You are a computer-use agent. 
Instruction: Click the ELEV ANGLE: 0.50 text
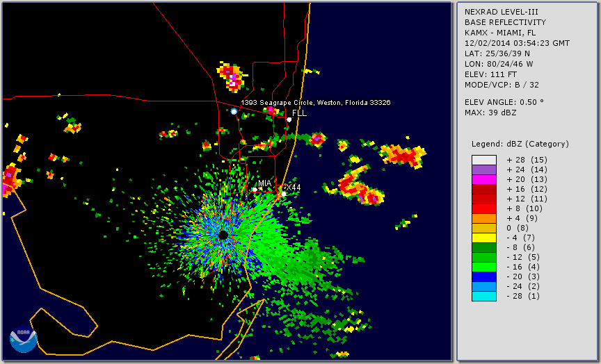504,102
